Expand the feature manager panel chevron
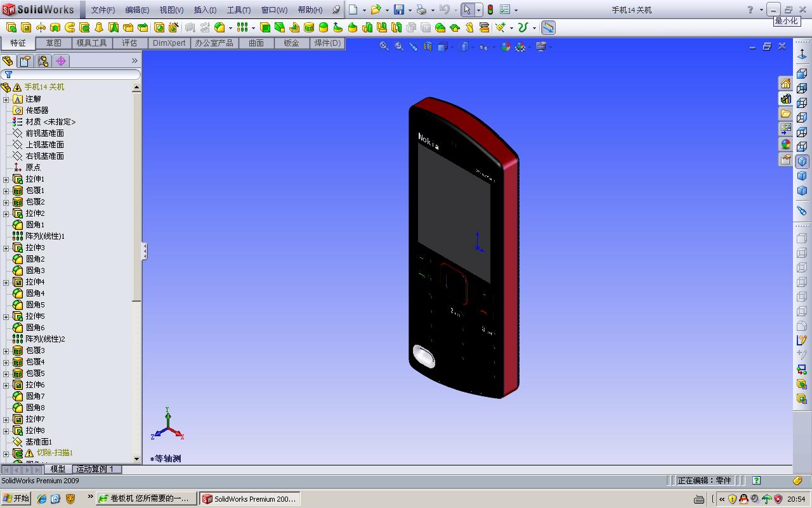This screenshot has width=812, height=508. pos(134,61)
